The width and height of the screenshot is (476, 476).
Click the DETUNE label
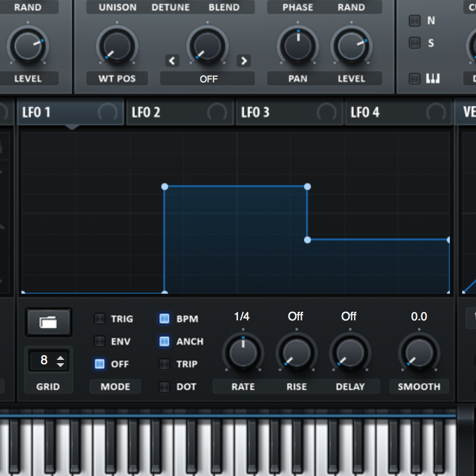pyautogui.click(x=170, y=7)
